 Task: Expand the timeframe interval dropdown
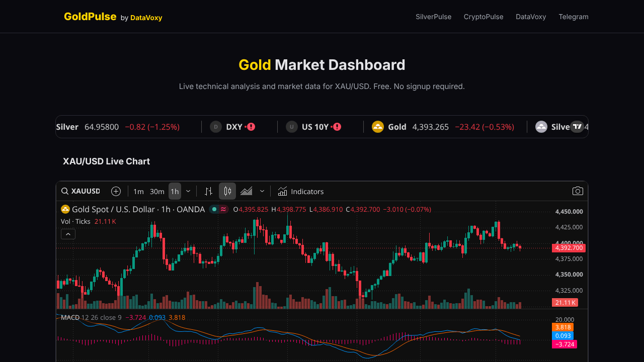(188, 191)
